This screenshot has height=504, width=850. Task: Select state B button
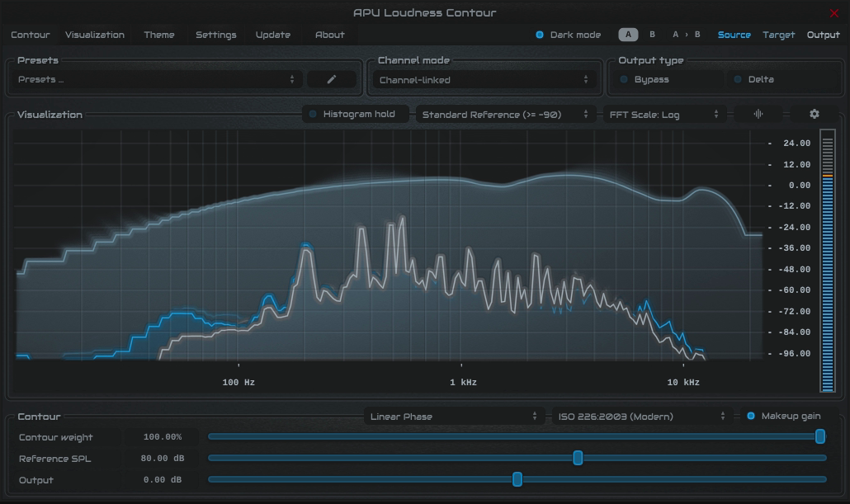(x=652, y=34)
